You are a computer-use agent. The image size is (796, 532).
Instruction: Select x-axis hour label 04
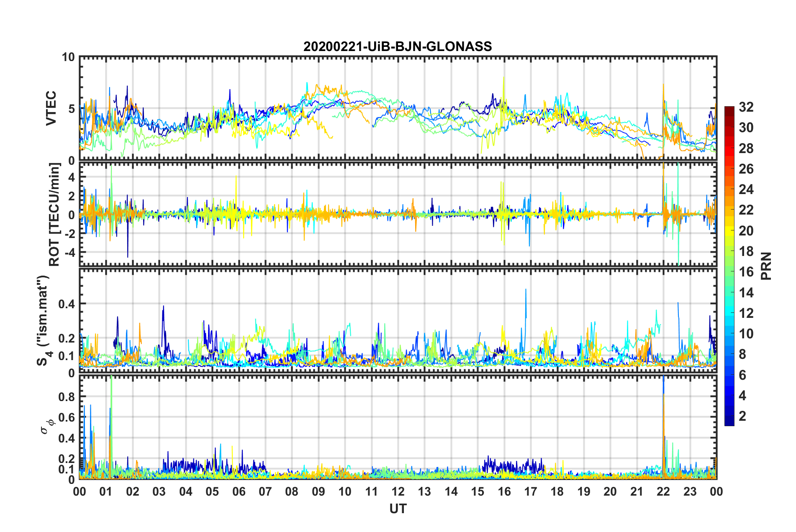point(186,491)
